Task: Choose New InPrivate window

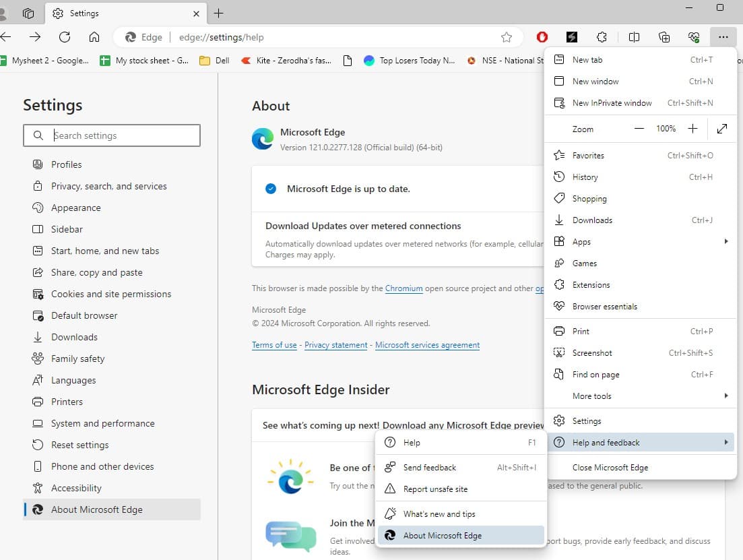Action: click(x=640, y=103)
